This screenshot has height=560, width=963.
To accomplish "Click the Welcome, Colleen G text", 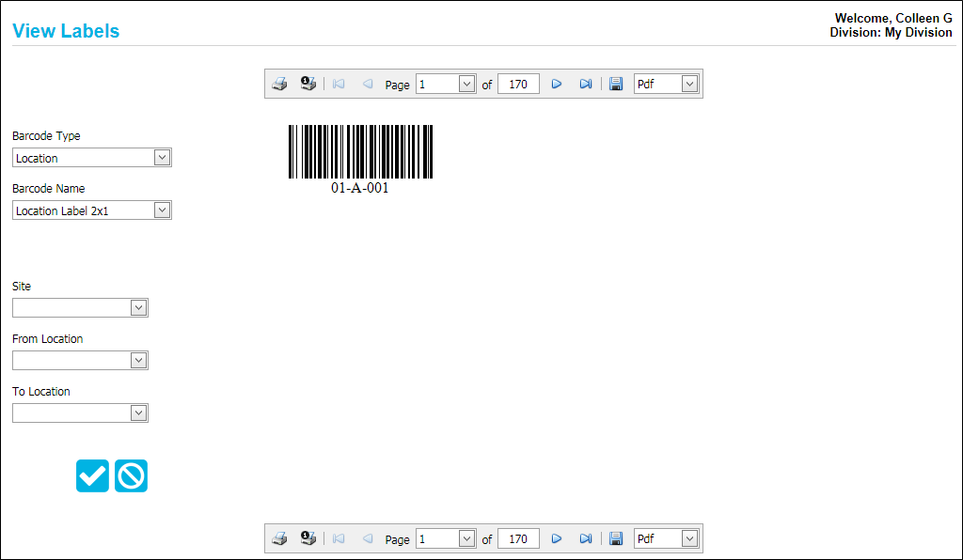I will (x=893, y=19).
